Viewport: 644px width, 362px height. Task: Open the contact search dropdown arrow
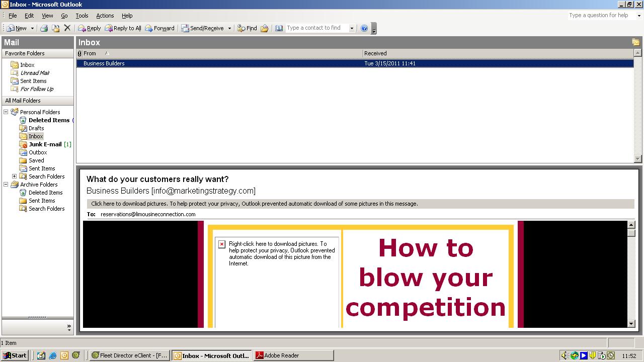click(x=352, y=28)
